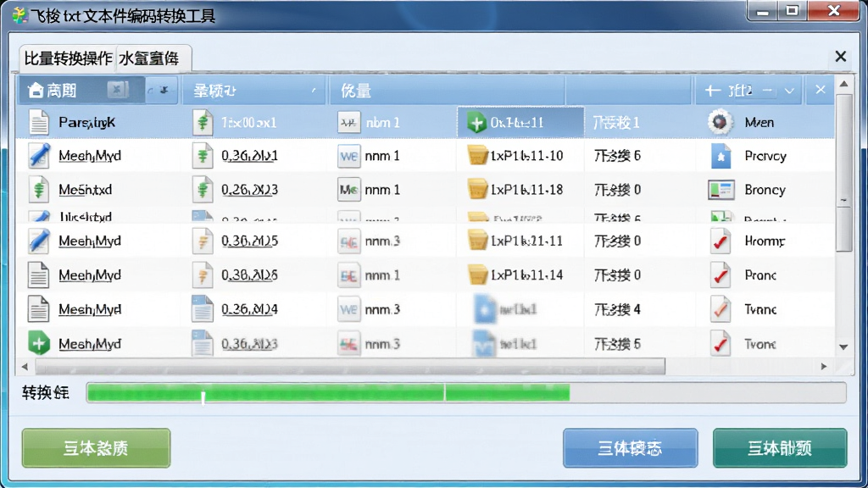Viewport: 868px width, 488px height.
Task: Click the version value 0.36.2101
Action: pos(250,156)
